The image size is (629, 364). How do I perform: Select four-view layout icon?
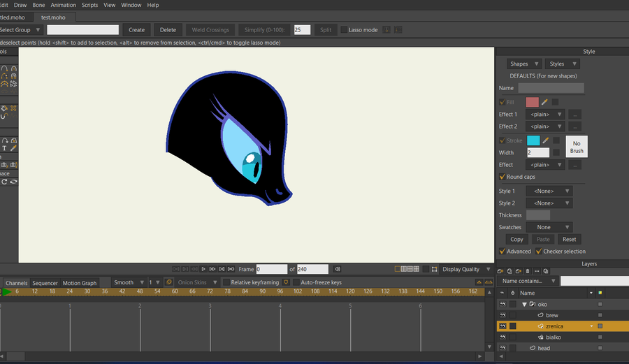[x=417, y=269]
